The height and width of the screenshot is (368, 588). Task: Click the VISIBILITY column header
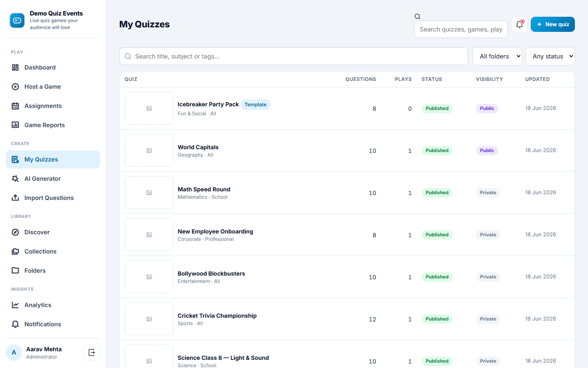coord(489,79)
